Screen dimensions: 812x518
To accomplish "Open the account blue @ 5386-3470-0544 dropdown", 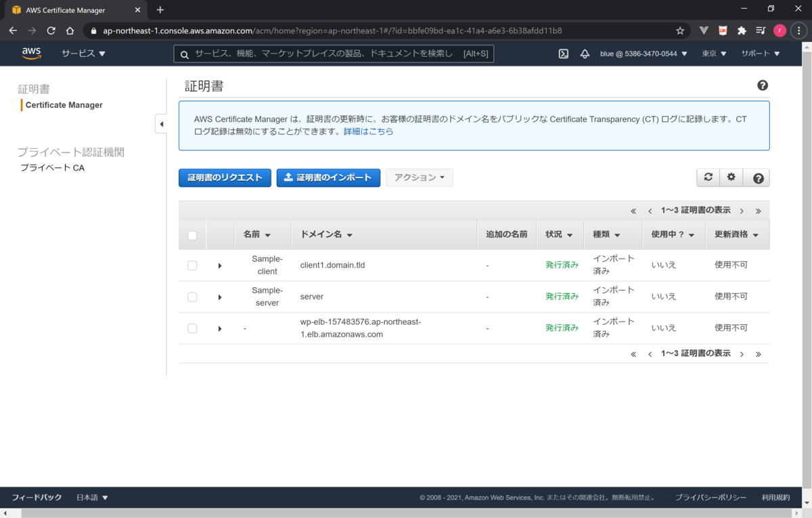I will click(644, 53).
